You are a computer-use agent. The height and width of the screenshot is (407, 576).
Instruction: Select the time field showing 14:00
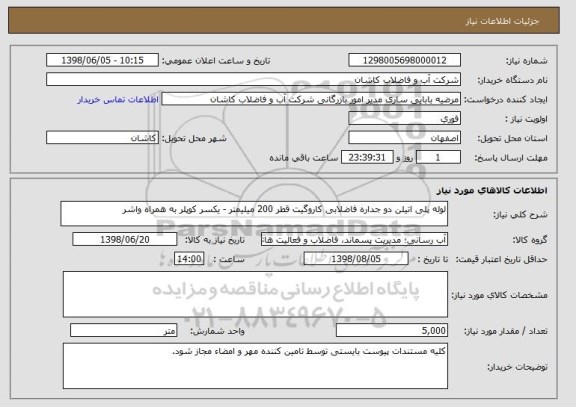pos(189,259)
